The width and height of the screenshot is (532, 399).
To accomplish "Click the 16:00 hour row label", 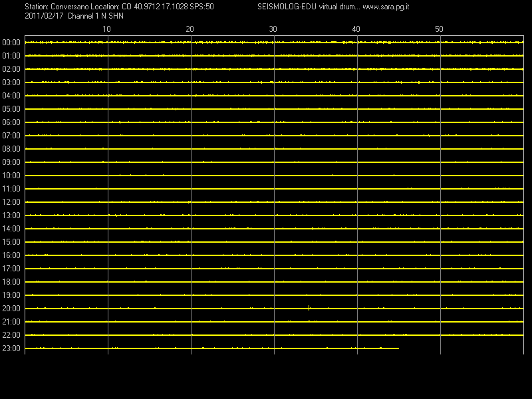I will pyautogui.click(x=11, y=255).
